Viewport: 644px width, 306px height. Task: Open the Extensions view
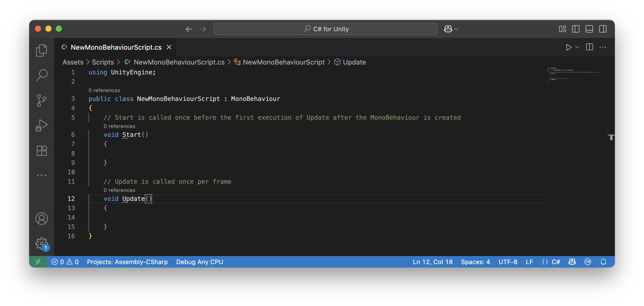pyautogui.click(x=41, y=150)
